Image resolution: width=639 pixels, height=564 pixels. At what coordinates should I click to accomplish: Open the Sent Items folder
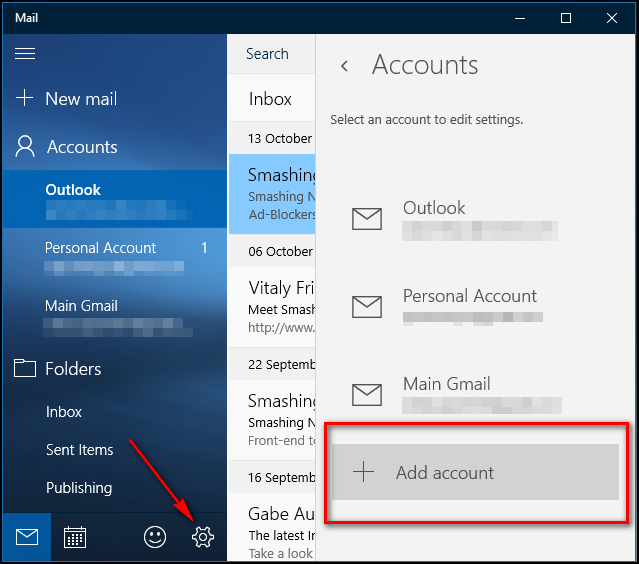coord(79,450)
